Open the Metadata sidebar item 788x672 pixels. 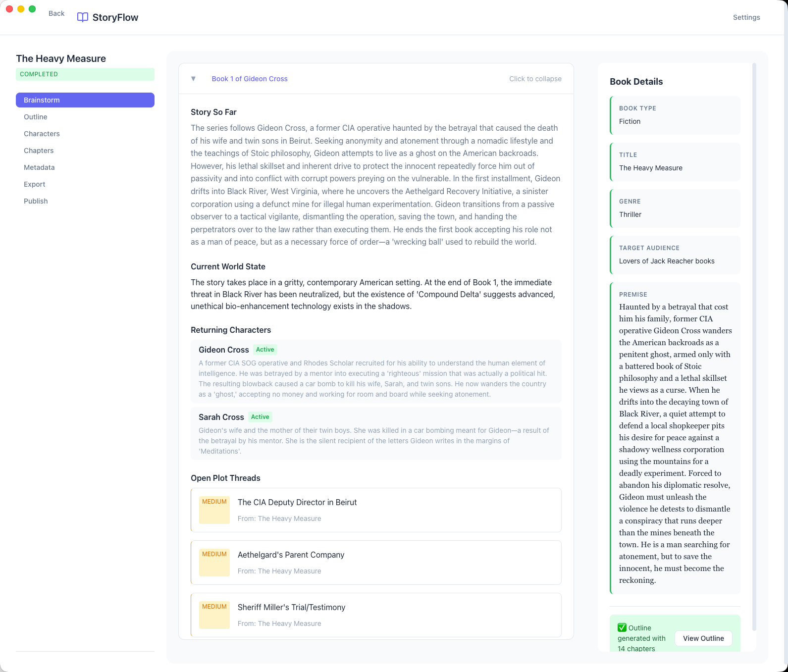(39, 167)
